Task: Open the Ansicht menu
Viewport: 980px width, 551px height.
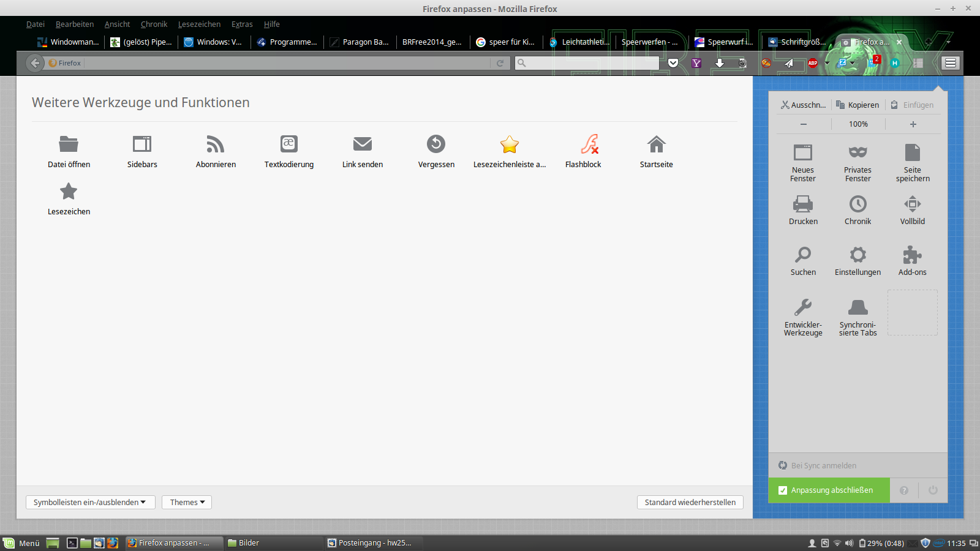Action: (x=117, y=24)
